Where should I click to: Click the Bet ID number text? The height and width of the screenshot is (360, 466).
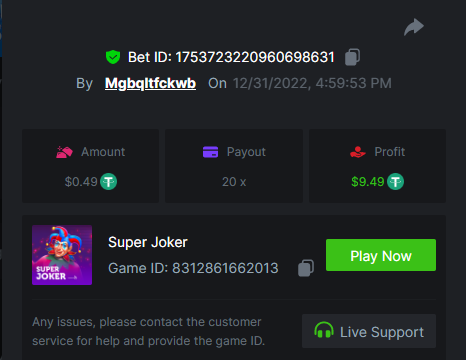click(255, 57)
